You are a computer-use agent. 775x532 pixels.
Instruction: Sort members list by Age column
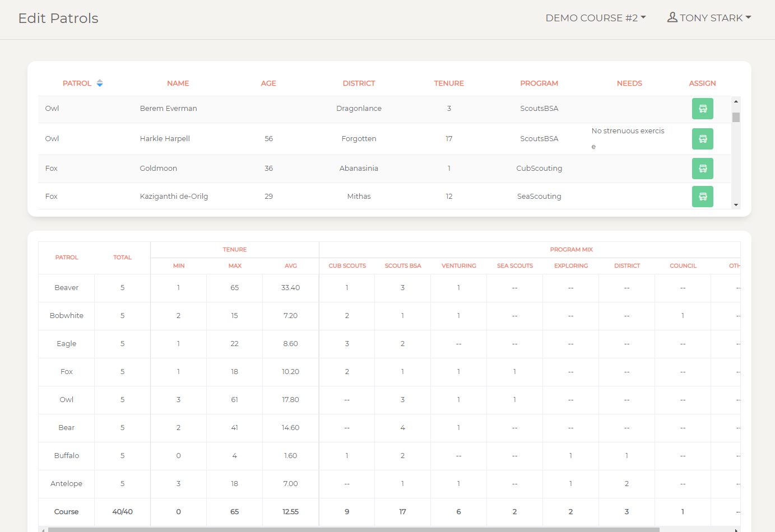268,83
